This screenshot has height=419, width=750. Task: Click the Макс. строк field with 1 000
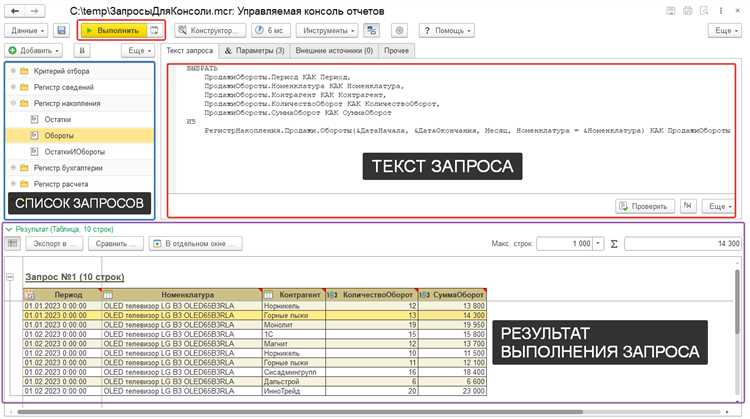pos(565,243)
